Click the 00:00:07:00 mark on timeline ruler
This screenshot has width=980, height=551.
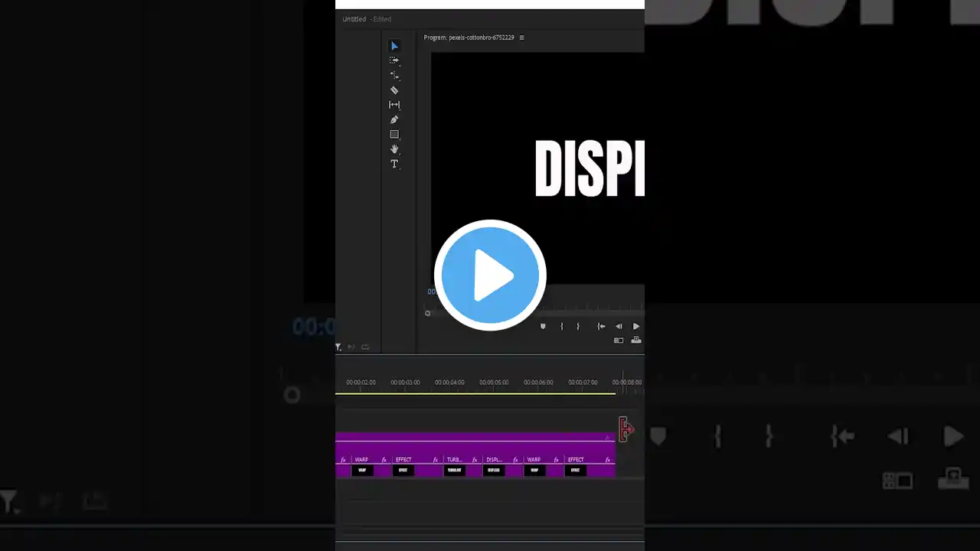[583, 383]
